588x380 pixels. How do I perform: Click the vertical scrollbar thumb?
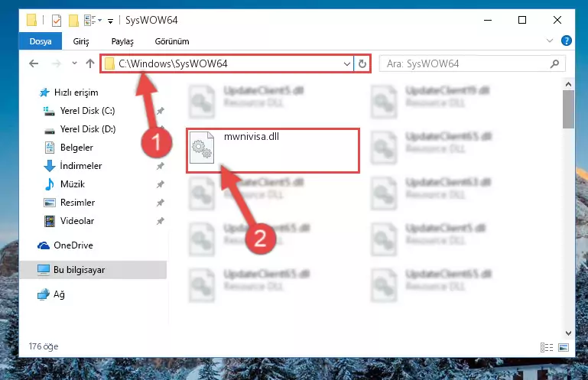(x=568, y=109)
